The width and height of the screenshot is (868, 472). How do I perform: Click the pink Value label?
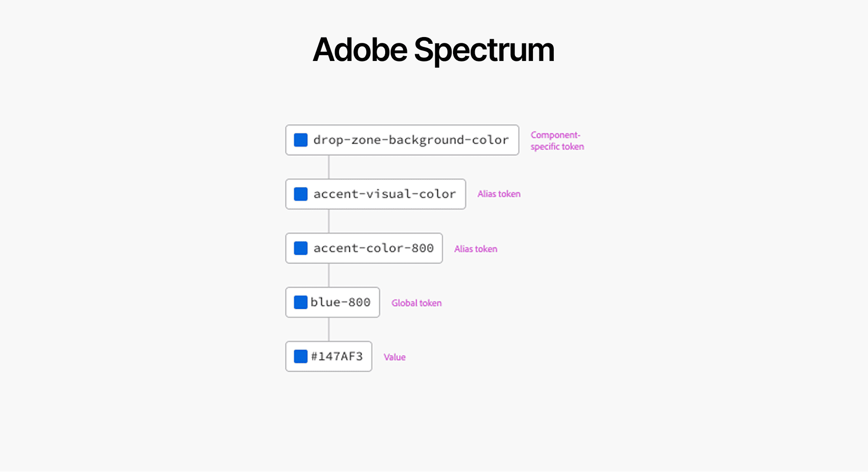click(395, 357)
